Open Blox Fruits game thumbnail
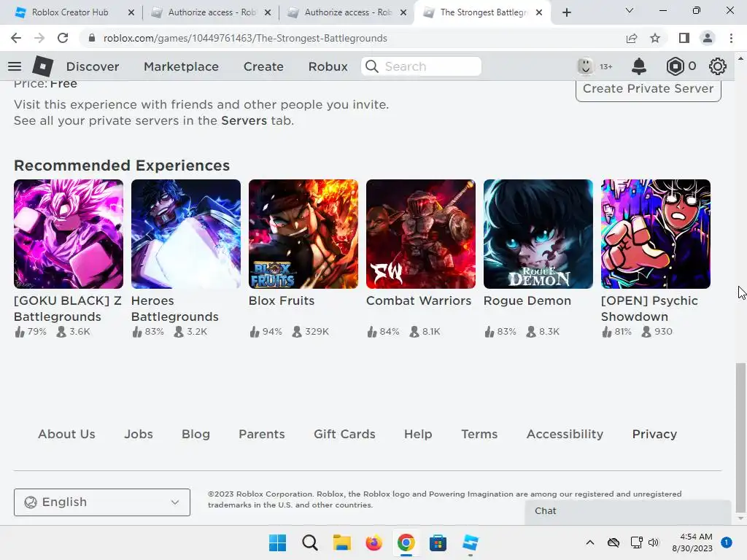747x560 pixels. [303, 234]
